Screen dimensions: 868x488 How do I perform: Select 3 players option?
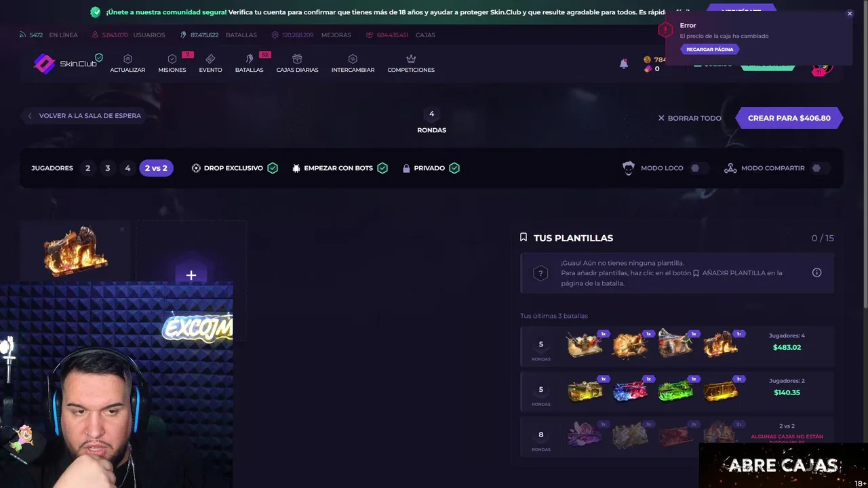(107, 168)
